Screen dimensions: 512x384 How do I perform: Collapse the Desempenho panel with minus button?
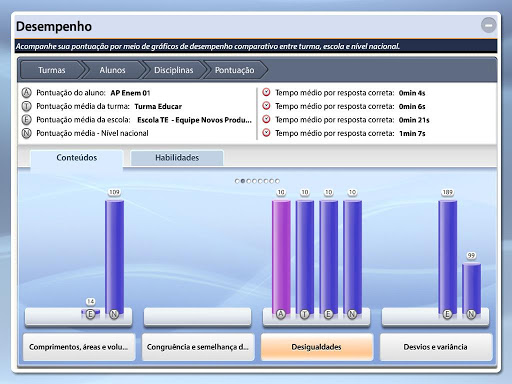tap(488, 25)
